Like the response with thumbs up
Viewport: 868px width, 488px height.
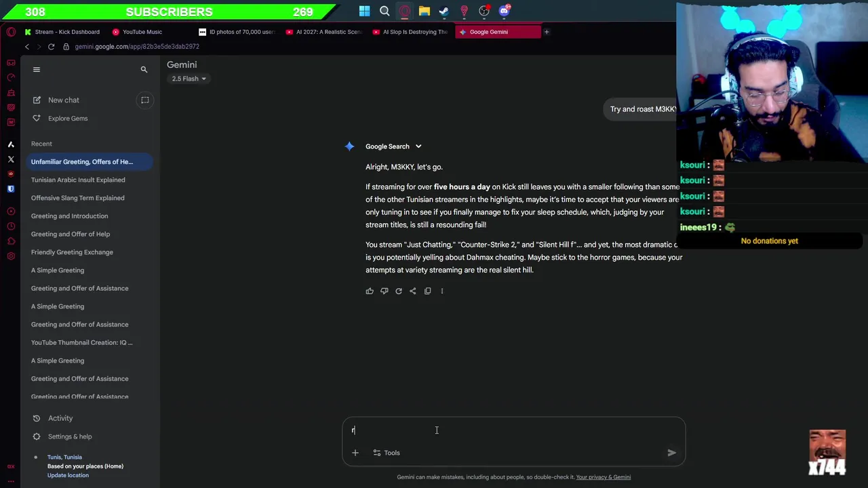click(x=370, y=291)
